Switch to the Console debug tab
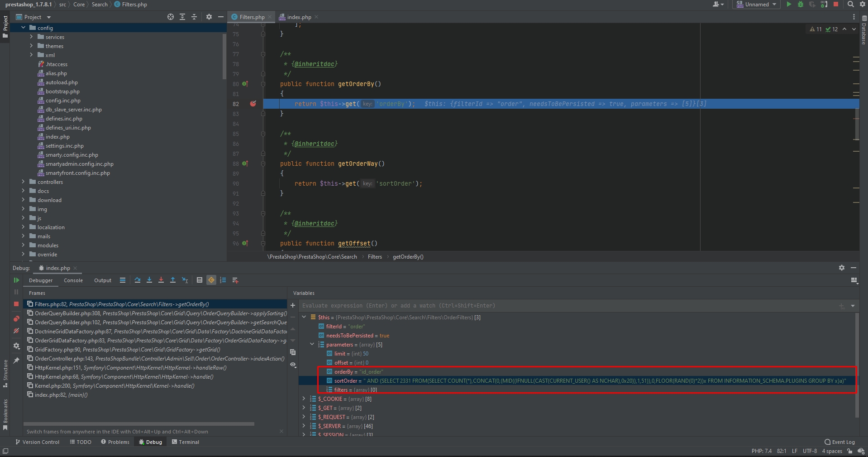 click(x=73, y=280)
